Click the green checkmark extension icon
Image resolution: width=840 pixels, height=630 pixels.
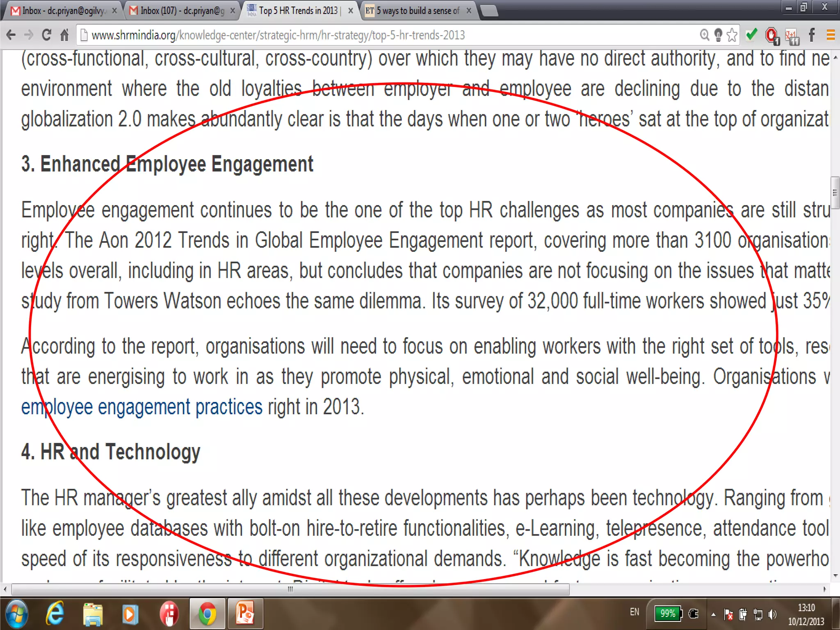point(751,34)
